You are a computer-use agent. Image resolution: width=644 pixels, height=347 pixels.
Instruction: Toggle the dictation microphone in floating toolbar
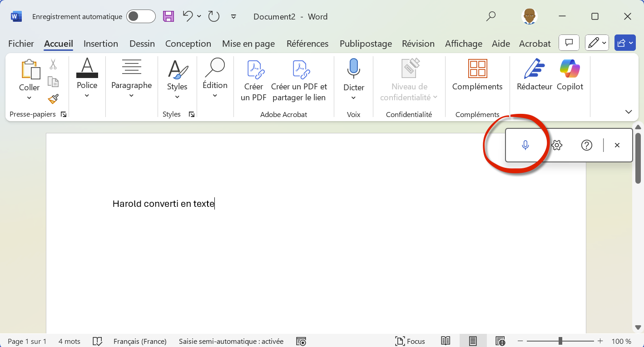point(525,145)
